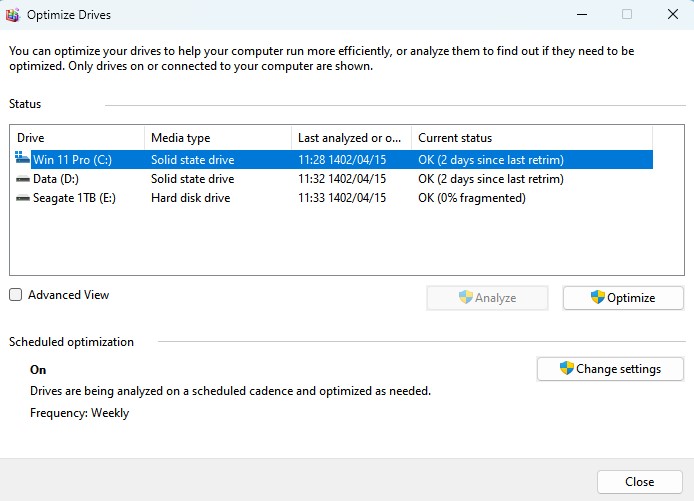Click the Close button at bottom
Screen dimensions: 694x501
[x=640, y=482]
